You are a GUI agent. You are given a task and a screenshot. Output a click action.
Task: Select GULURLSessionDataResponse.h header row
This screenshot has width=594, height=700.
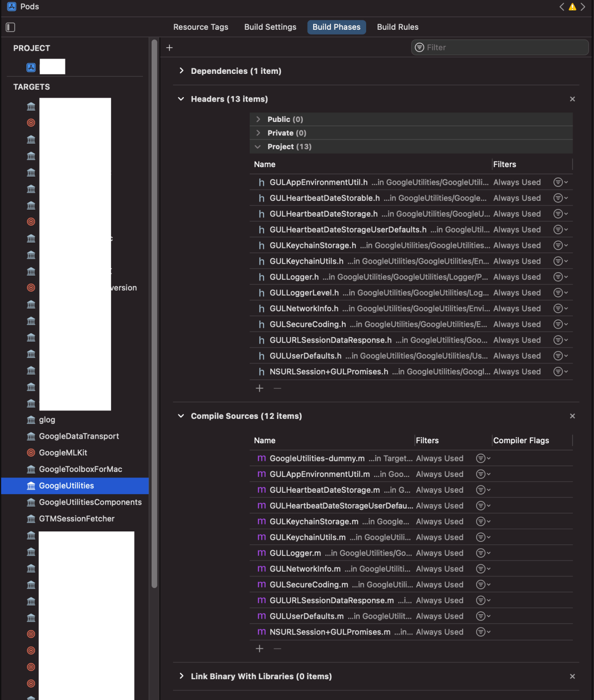[x=411, y=341]
